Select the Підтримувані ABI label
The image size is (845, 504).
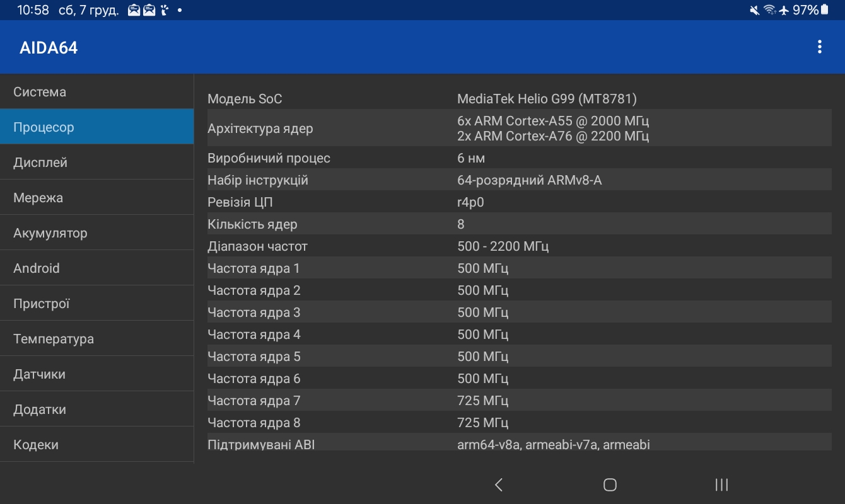[x=261, y=444]
